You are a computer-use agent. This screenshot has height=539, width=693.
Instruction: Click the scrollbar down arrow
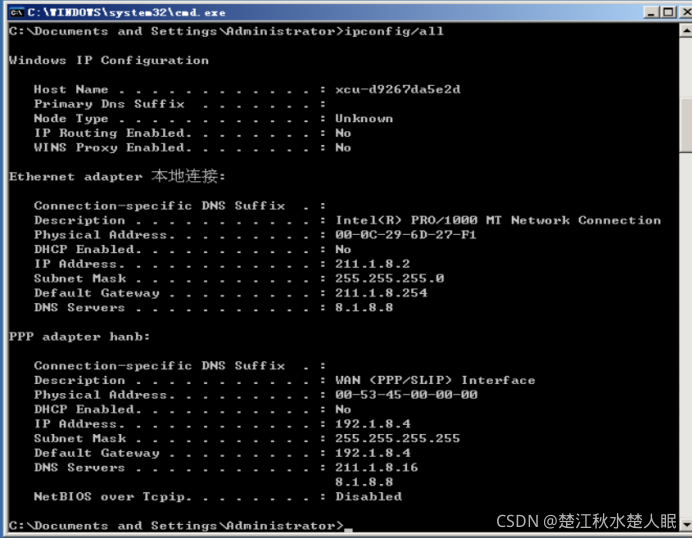(x=686, y=524)
